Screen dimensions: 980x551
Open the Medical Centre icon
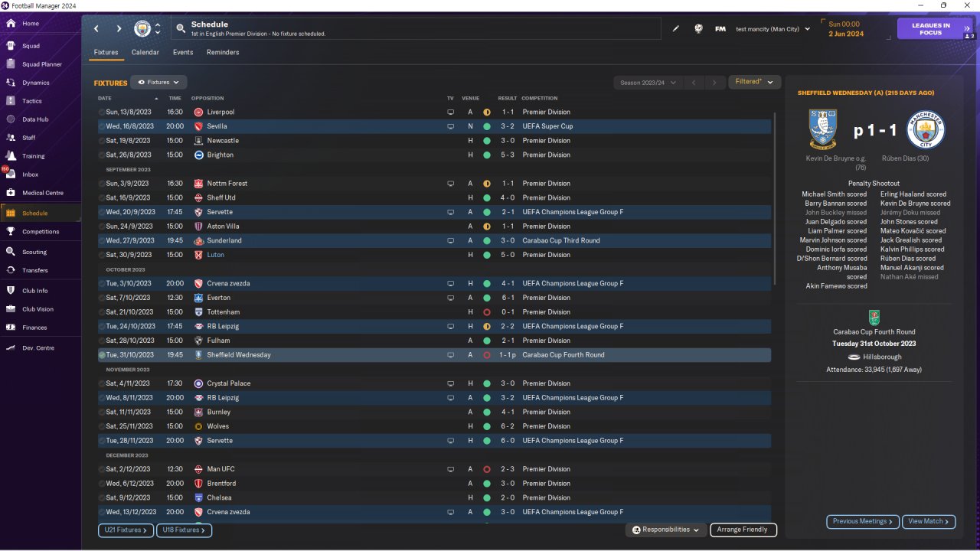coord(11,193)
